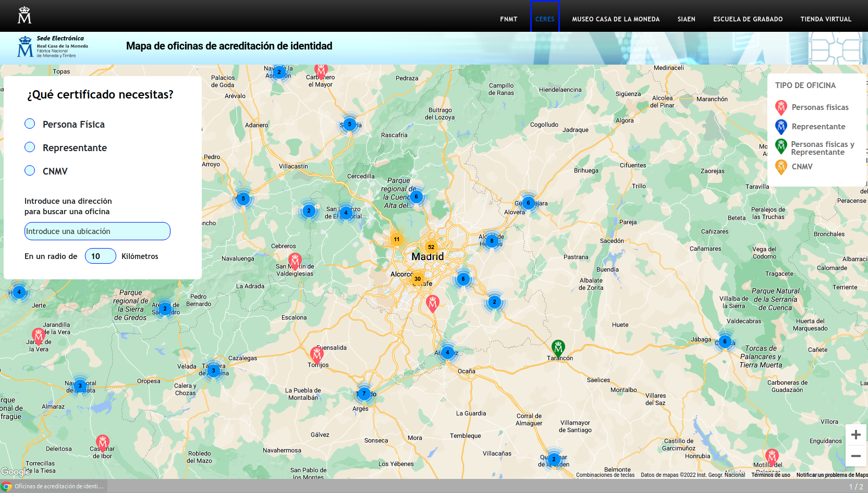Click red pin near Motilla del Palancar
The image size is (868, 493).
[x=772, y=458]
